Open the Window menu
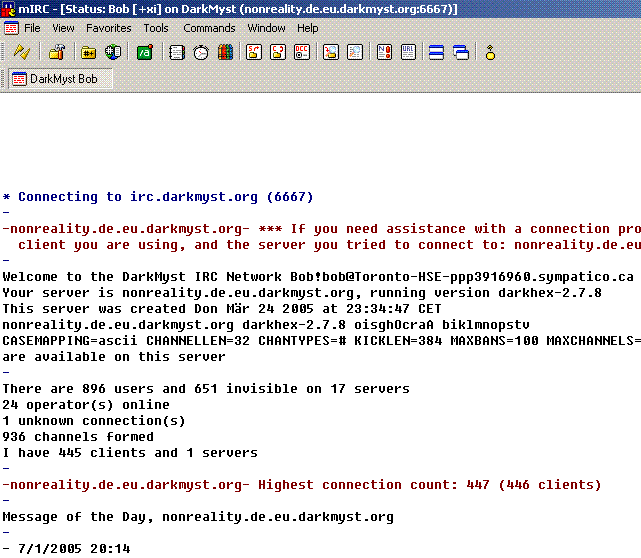The height and width of the screenshot is (558, 641). 266,28
